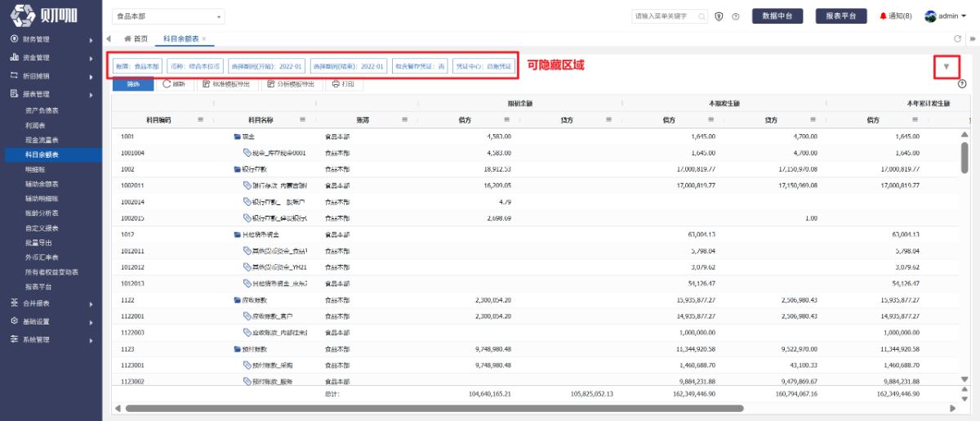Collapse 报表管理 sidebar menu
Viewport: 980px width, 421px height.
pos(51,94)
